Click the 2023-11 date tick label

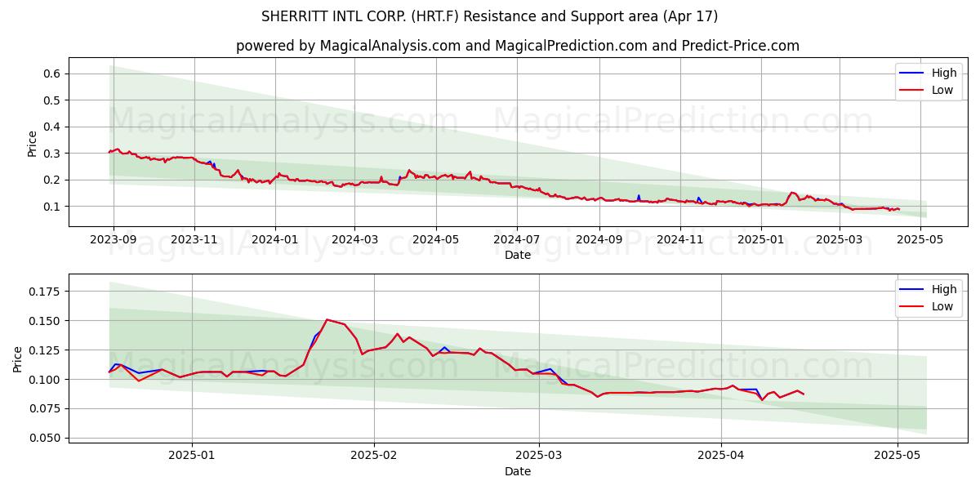[x=194, y=239]
